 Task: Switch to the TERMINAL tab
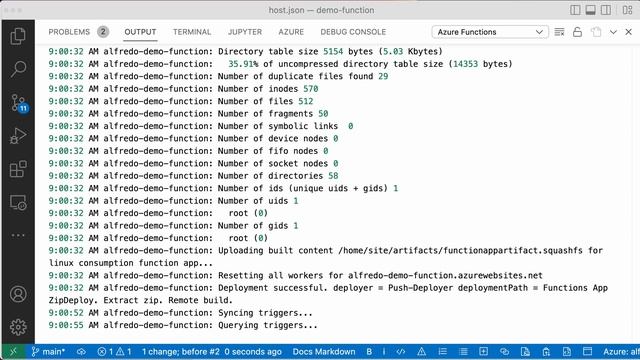(192, 32)
